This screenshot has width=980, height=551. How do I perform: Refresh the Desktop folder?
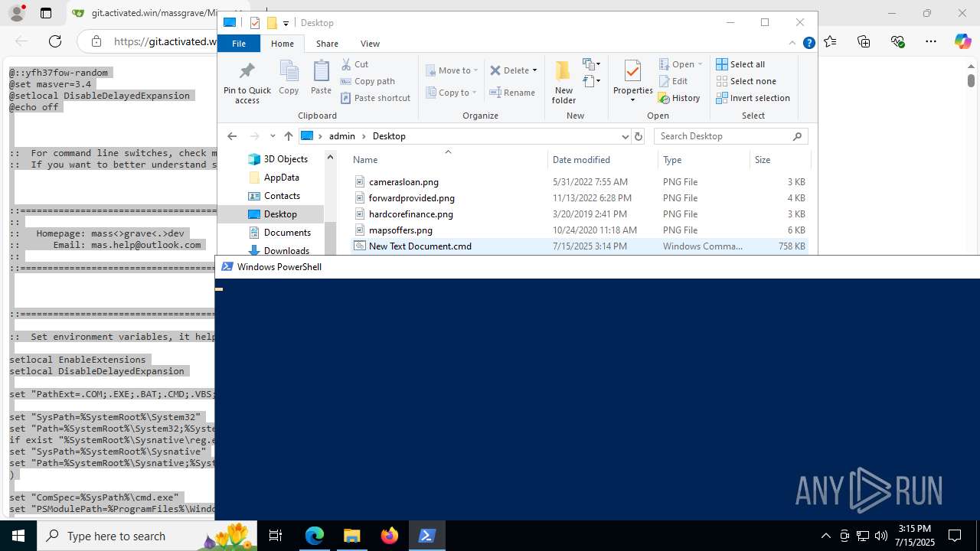[x=639, y=136]
